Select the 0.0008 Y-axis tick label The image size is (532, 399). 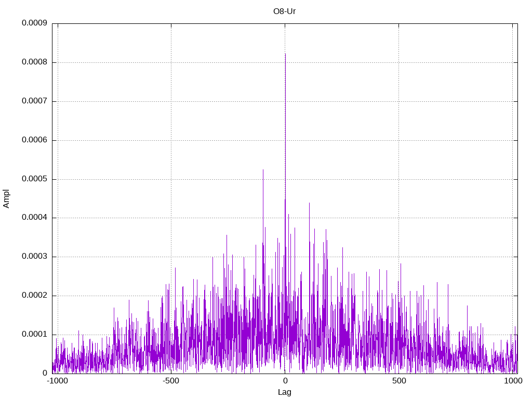click(34, 62)
